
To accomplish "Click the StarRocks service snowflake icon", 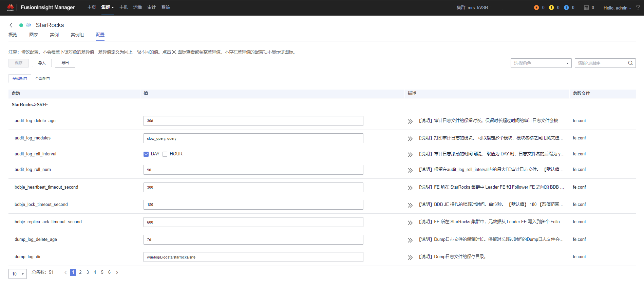I will click(x=29, y=25).
